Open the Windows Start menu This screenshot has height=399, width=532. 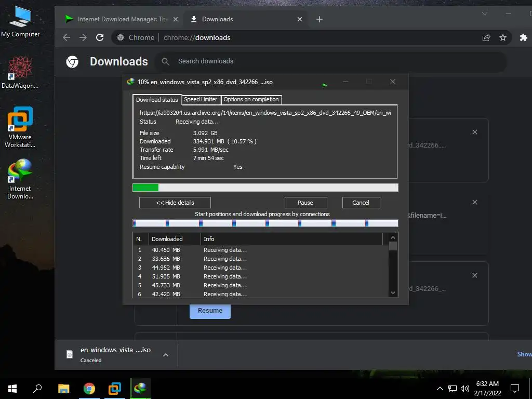click(12, 389)
